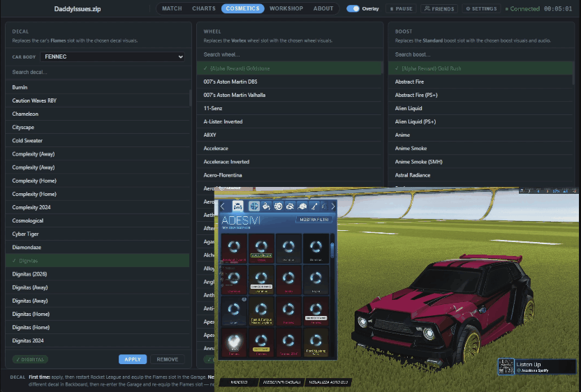Select the Diamondaze decal
The image size is (581, 392).
pyautogui.click(x=98, y=248)
